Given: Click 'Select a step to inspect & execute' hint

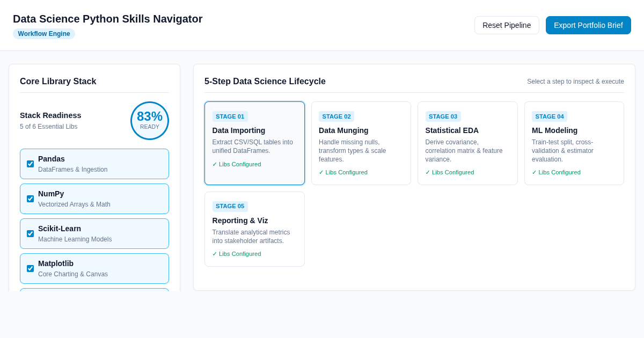Looking at the screenshot, I should [575, 82].
